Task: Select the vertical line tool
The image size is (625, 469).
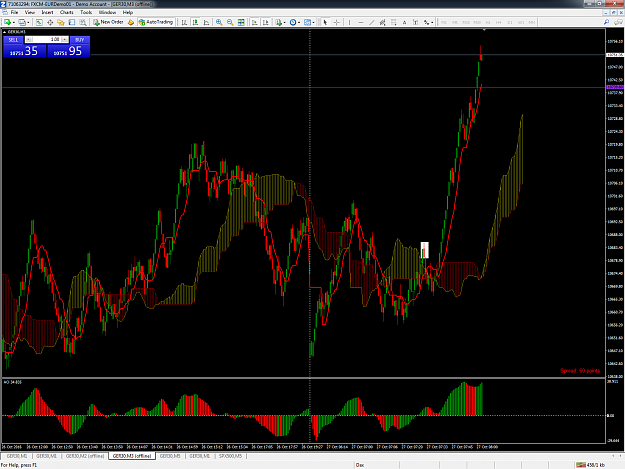Action: pos(350,22)
